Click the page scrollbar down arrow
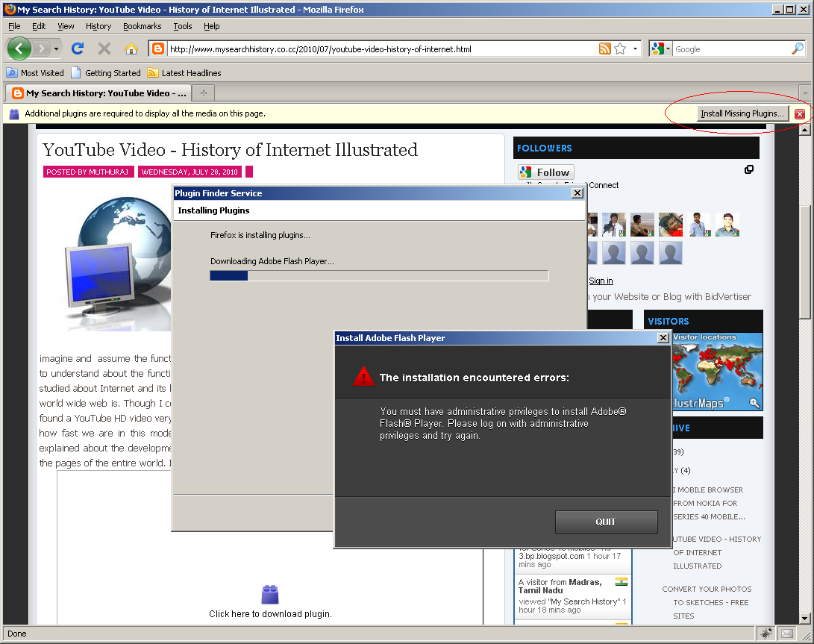 coord(805,618)
